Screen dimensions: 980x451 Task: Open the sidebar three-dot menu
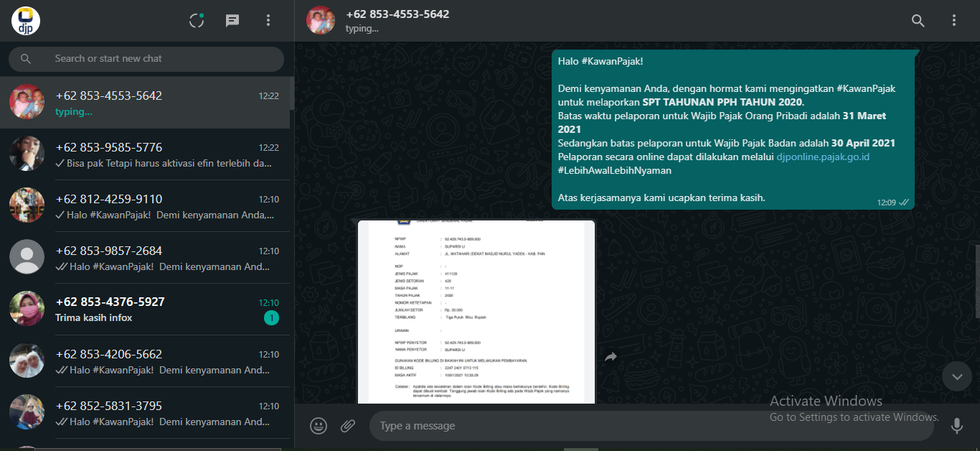point(268,21)
